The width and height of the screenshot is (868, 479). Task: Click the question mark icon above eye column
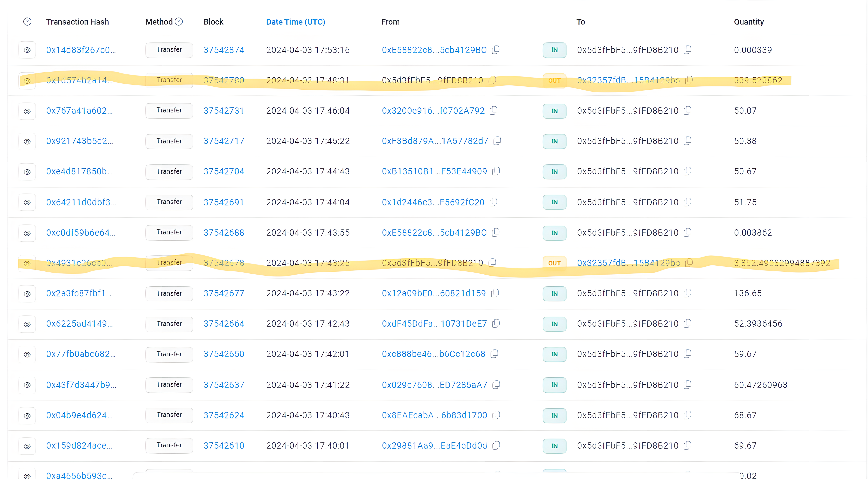click(x=27, y=22)
